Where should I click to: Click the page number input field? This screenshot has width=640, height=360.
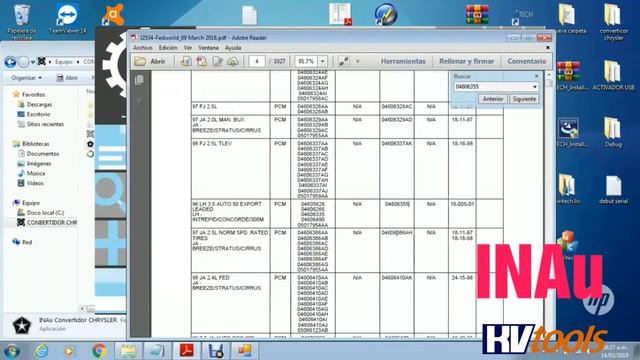(257, 61)
